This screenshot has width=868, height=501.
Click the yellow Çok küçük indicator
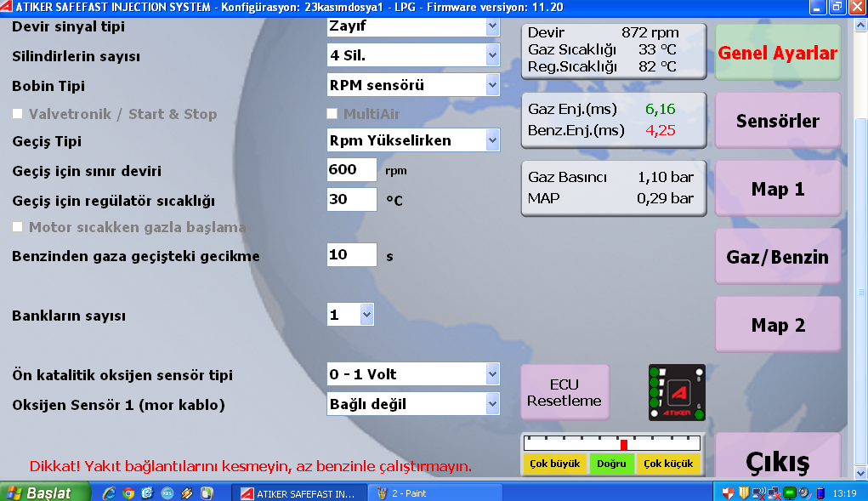coord(668,464)
